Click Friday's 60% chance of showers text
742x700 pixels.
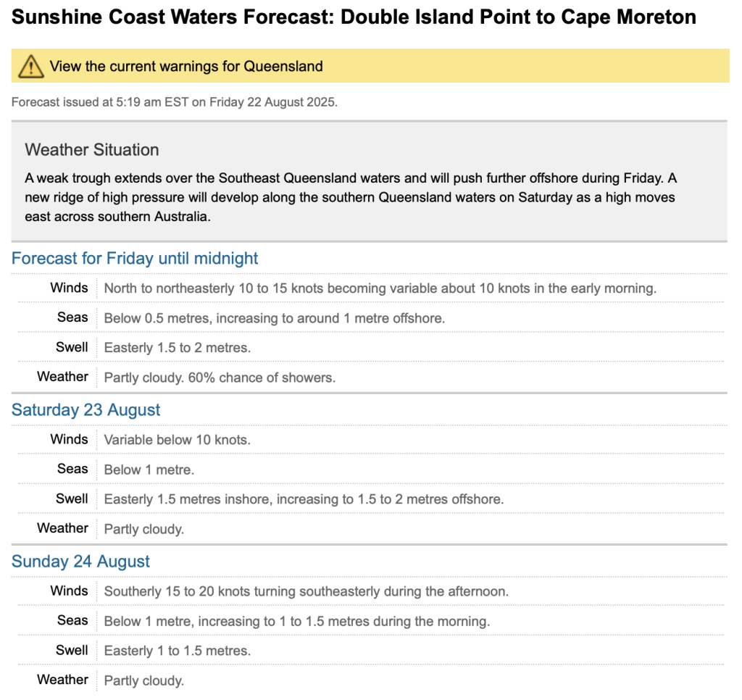coord(220,378)
